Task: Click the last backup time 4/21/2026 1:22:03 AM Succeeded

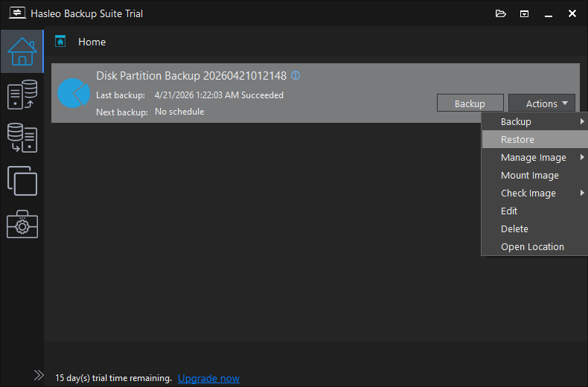Action: 219,95
